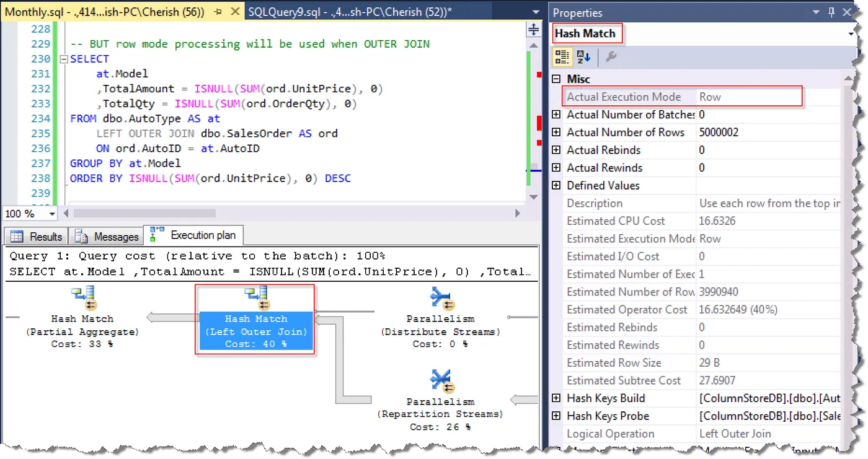Click the Categorized view button in Properties
The image size is (868, 459).
[562, 57]
